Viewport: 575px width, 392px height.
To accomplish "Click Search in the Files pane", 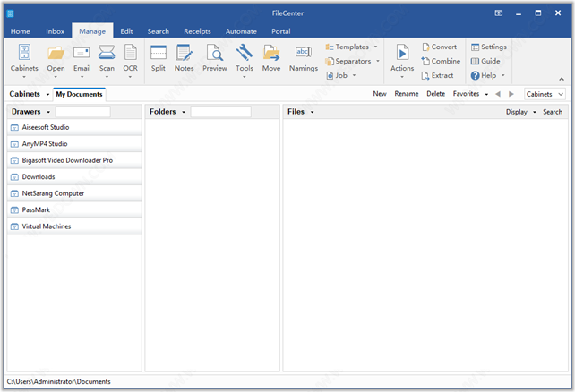I will pyautogui.click(x=553, y=112).
